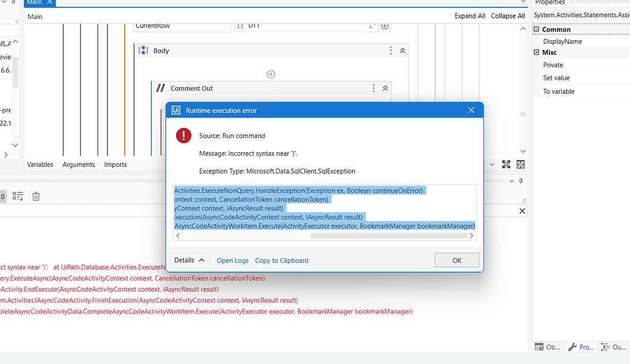
Task: Dismiss the error by clicking OK
Action: (456, 260)
